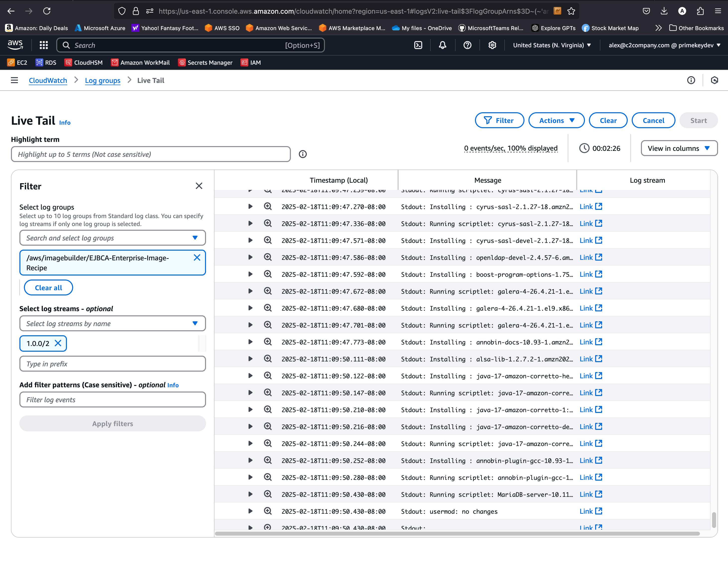Click info icon beside highlight term field
The width and height of the screenshot is (728, 566).
(x=302, y=154)
